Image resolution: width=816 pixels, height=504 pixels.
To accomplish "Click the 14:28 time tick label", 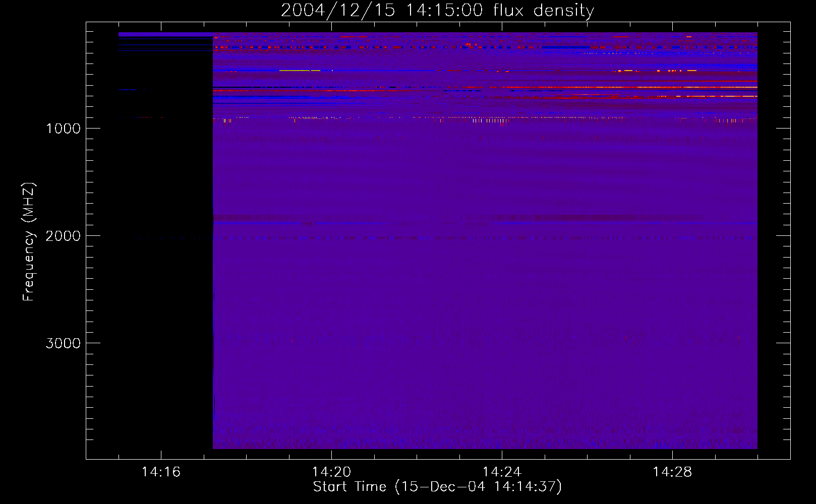I will 672,472.
